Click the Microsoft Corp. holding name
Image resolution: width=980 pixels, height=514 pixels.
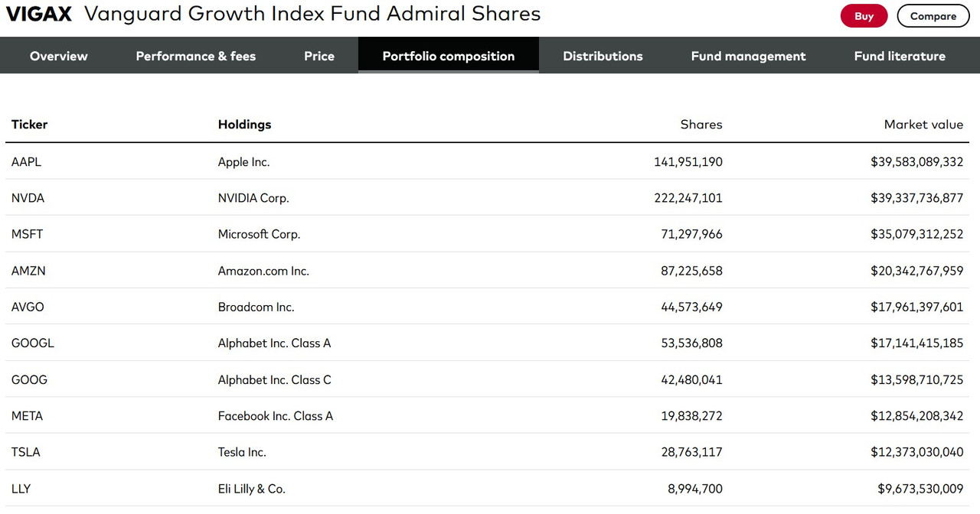[259, 234]
